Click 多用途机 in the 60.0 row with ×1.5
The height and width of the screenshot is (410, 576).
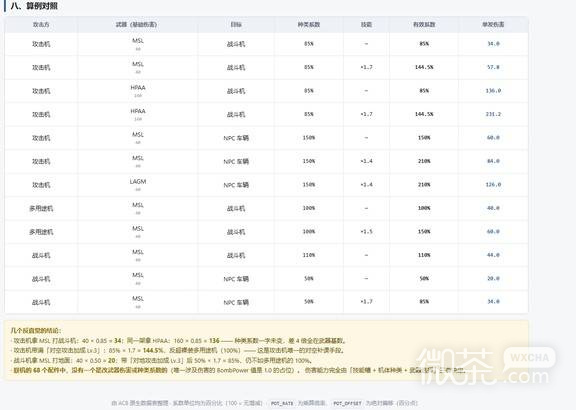(x=41, y=232)
